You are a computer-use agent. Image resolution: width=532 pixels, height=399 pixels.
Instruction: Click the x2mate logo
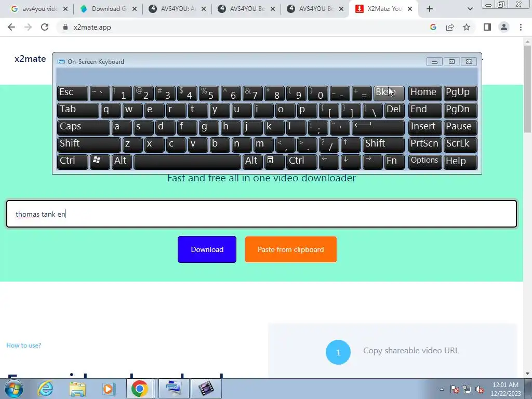pyautogui.click(x=30, y=59)
